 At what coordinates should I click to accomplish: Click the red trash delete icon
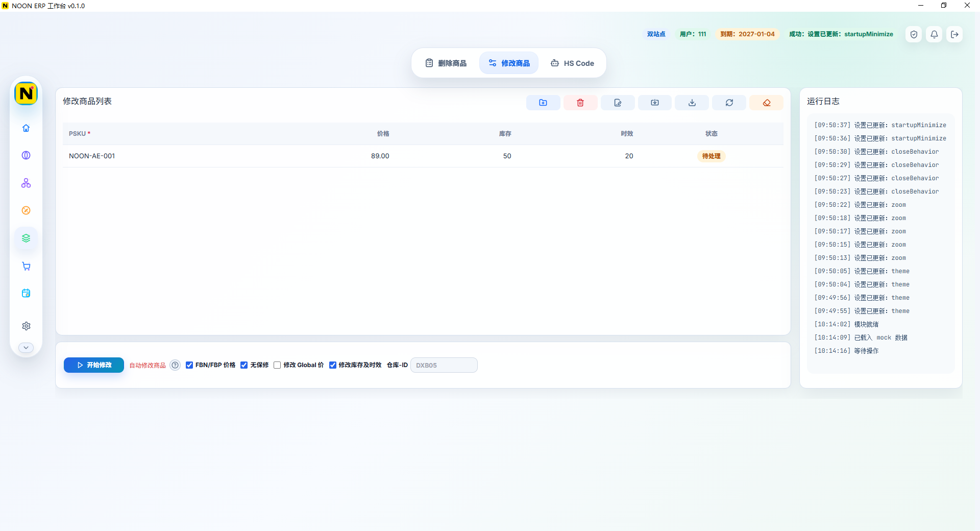click(x=580, y=103)
